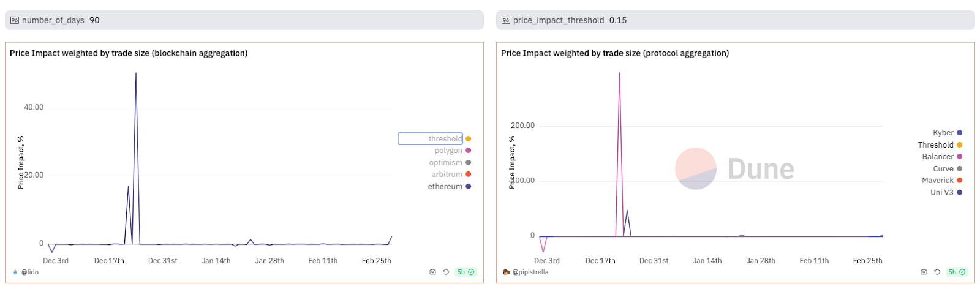Click refresh icon on blockchain aggregation chart

pyautogui.click(x=446, y=272)
